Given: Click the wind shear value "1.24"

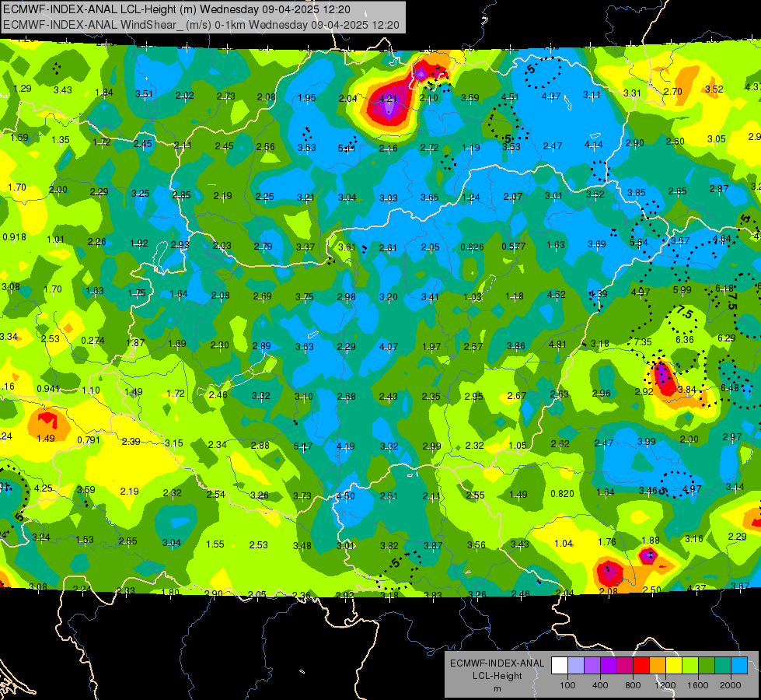Looking at the screenshot, I should (471, 198).
